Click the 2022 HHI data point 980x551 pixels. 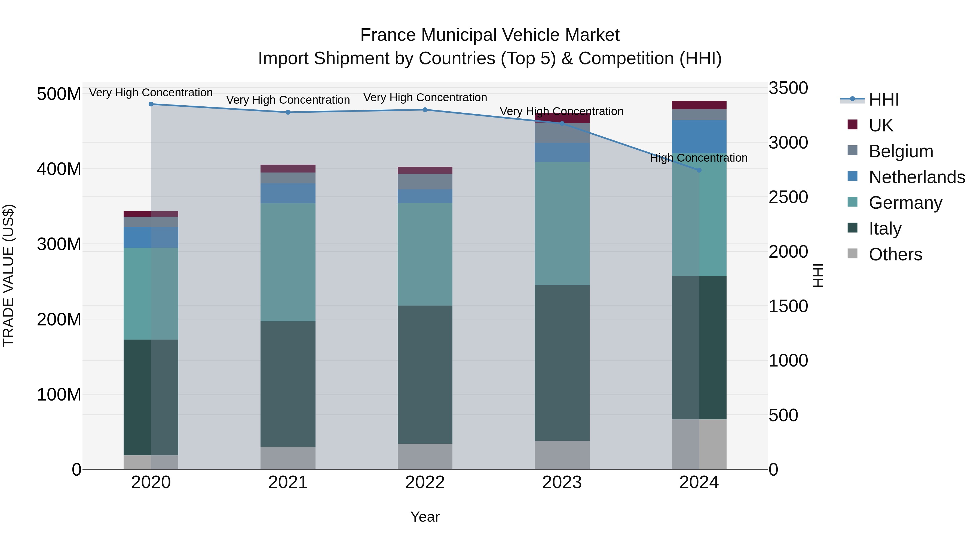425,109
